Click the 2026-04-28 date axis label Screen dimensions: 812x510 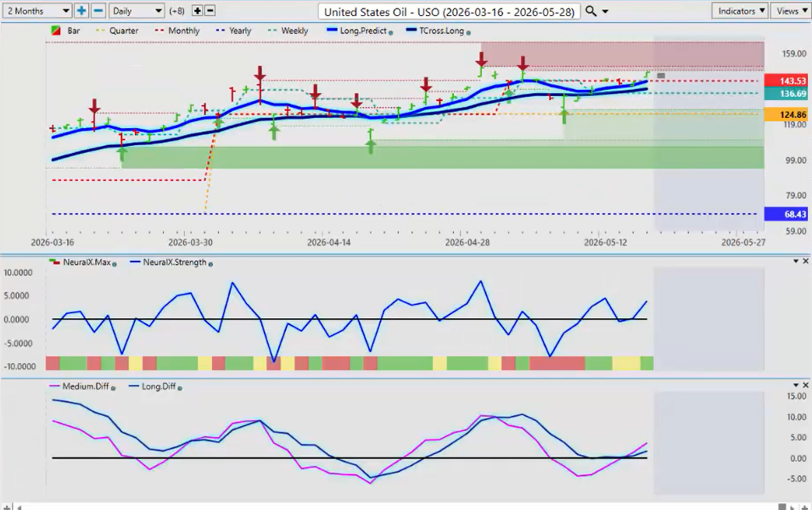tap(468, 243)
